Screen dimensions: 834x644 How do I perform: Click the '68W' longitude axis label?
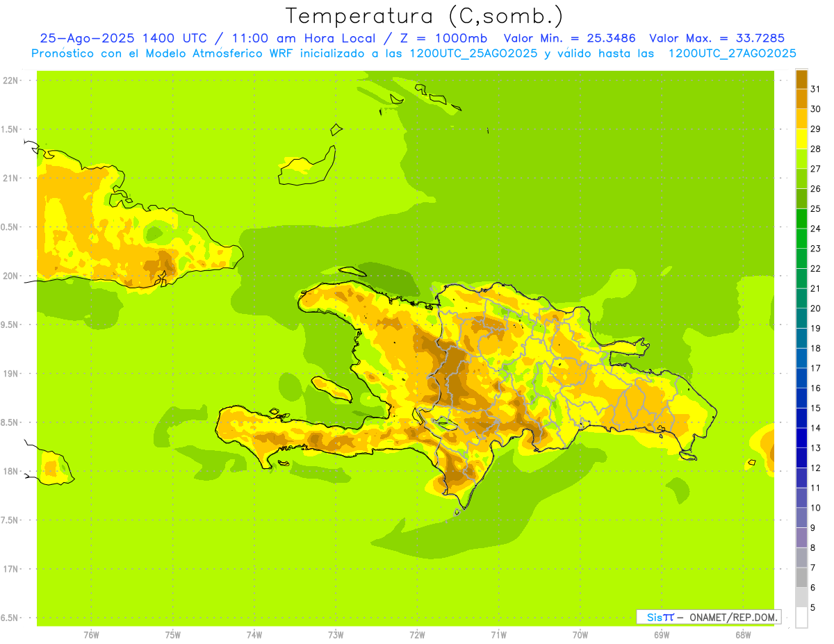pyautogui.click(x=743, y=635)
